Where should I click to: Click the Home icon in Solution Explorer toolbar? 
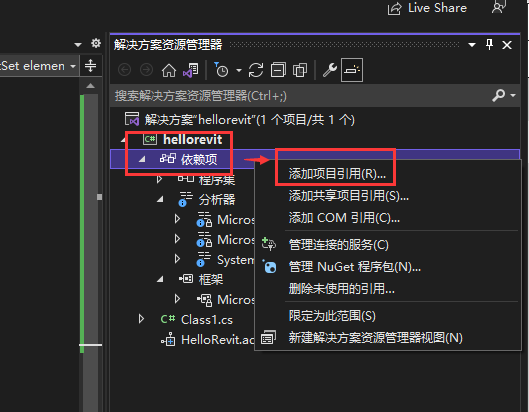point(169,71)
